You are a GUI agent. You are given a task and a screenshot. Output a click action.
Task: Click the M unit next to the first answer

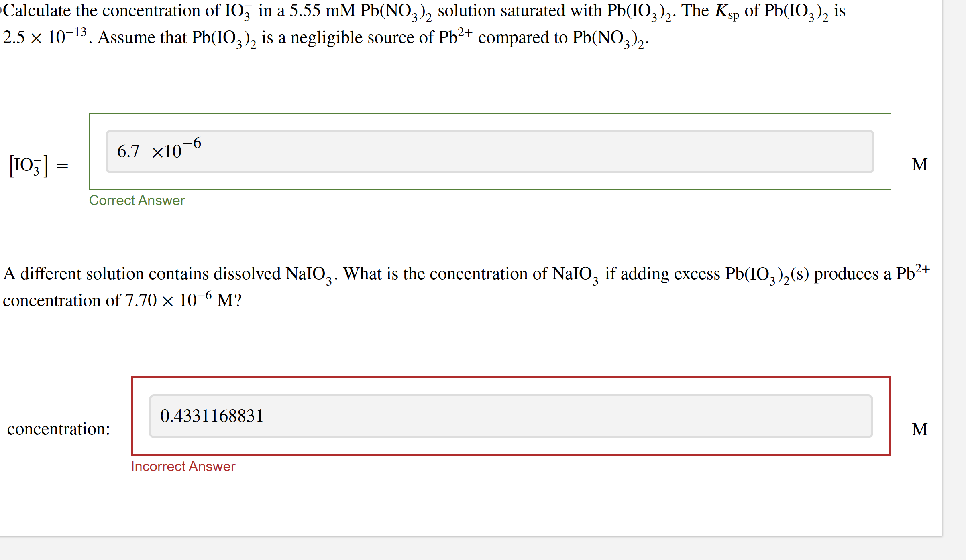(x=919, y=164)
